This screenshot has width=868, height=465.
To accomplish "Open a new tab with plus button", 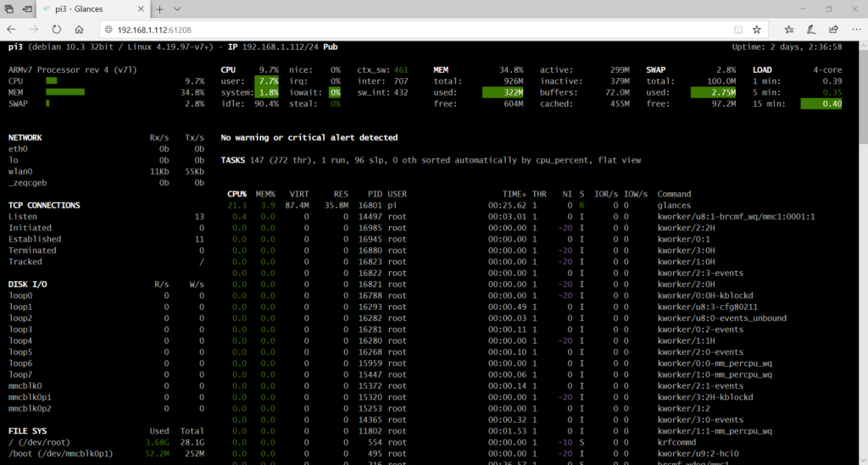I will coord(159,8).
